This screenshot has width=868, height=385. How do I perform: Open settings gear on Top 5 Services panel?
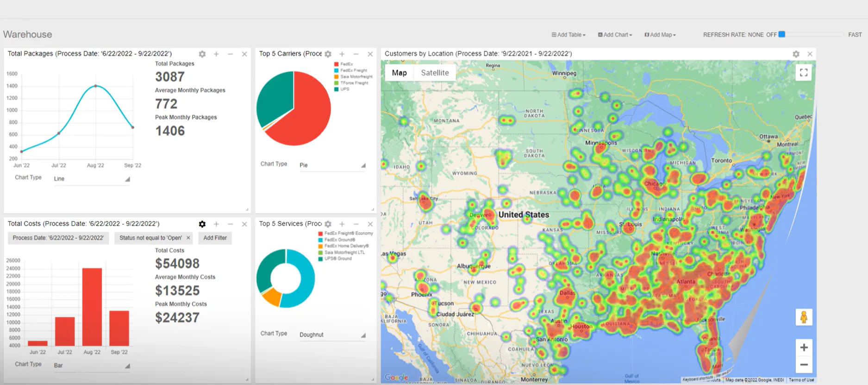point(328,224)
